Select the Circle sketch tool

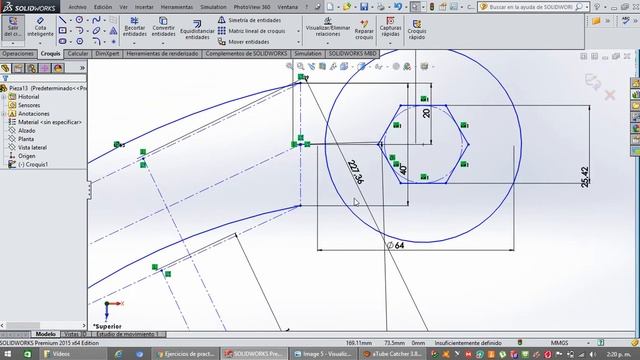click(x=79, y=20)
